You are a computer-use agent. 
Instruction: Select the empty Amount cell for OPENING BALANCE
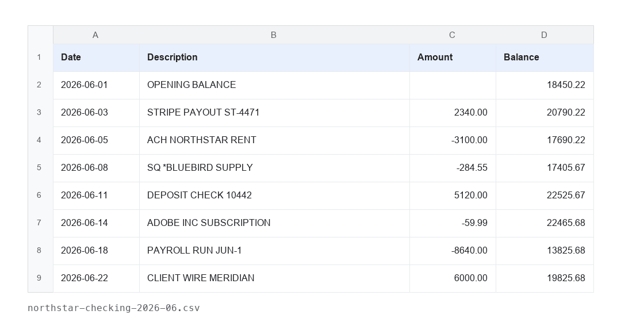click(x=453, y=86)
